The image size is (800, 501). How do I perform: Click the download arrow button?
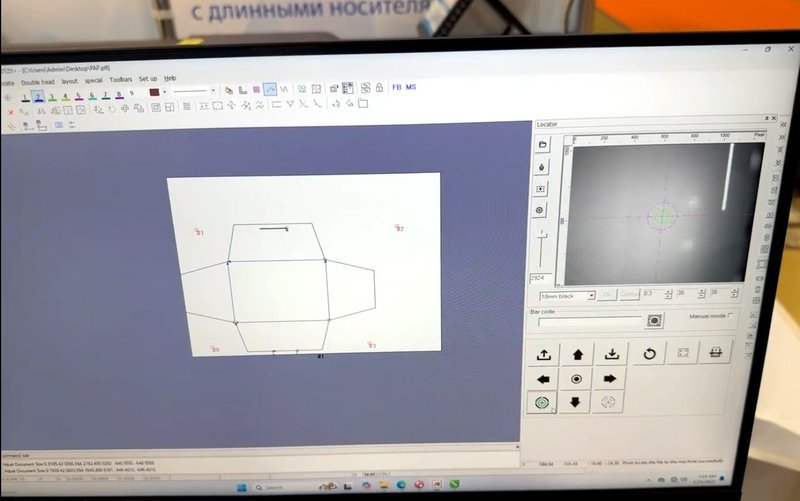pos(612,354)
